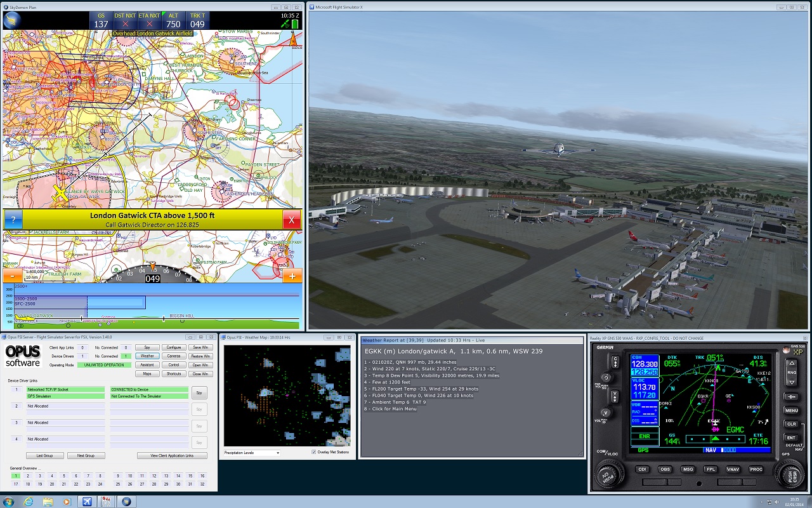
Task: Open help for the Gatwick CTA warning
Action: tap(13, 220)
